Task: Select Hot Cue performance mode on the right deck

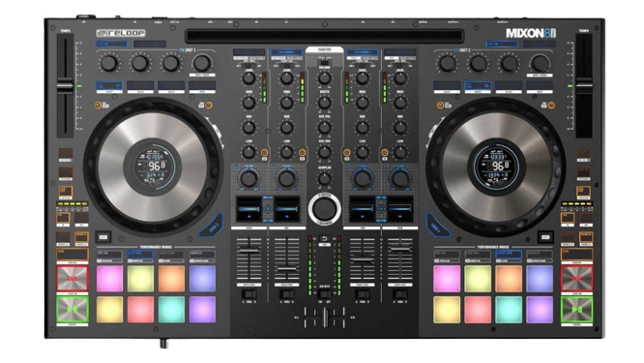Action: [x=447, y=255]
